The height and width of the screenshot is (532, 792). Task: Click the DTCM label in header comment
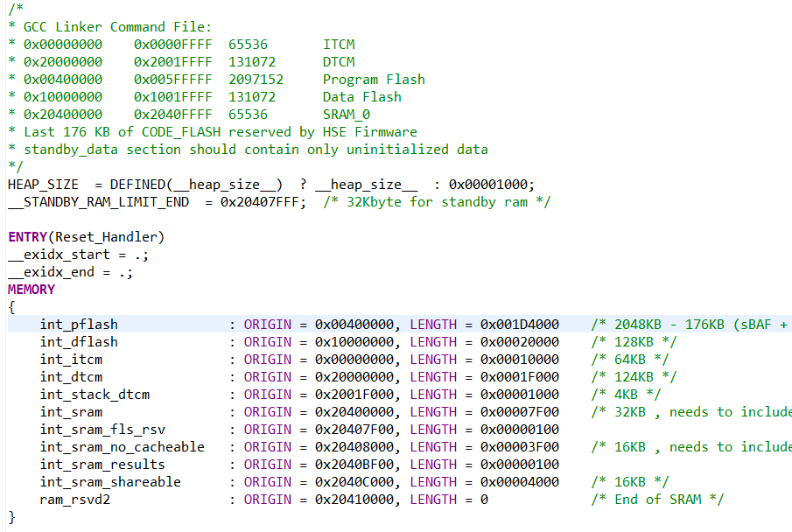click(x=339, y=62)
